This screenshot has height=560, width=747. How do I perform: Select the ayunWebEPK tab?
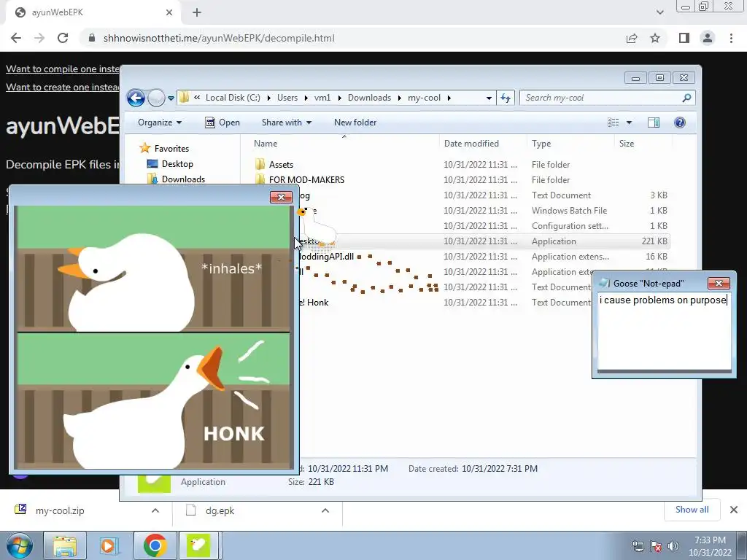click(x=93, y=12)
